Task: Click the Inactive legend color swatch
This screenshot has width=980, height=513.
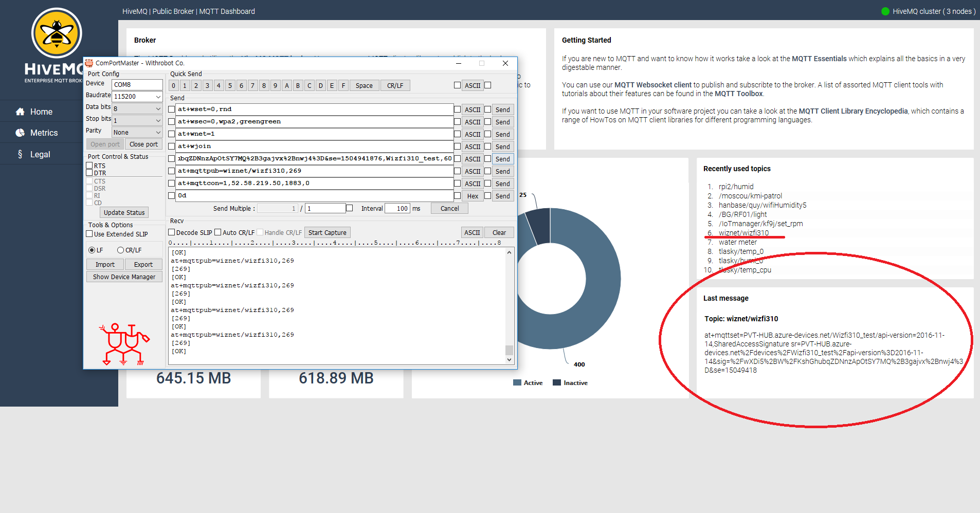Action: coord(557,382)
